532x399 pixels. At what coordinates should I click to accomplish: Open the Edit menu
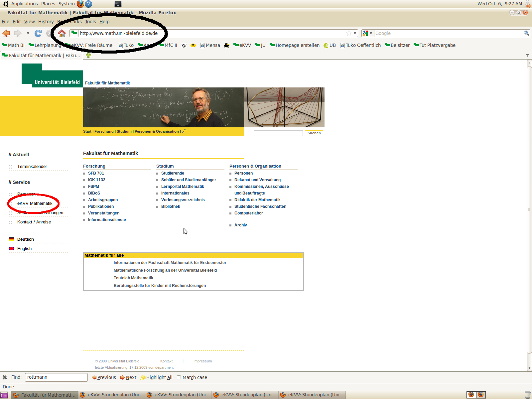point(17,22)
